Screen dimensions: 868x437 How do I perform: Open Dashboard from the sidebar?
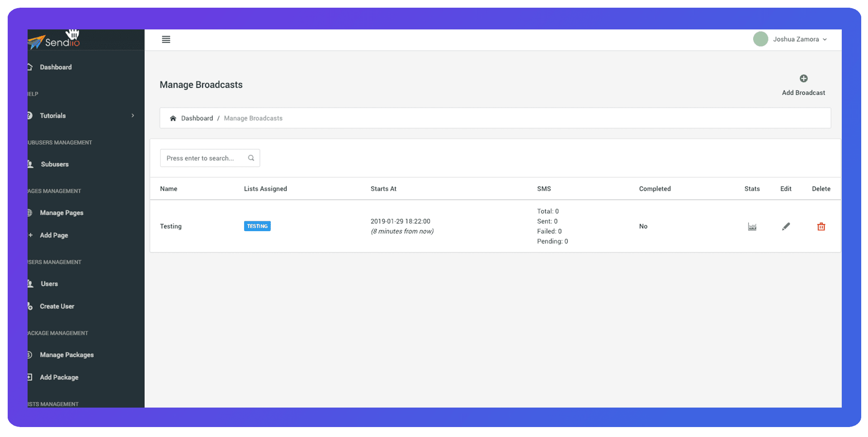(56, 67)
